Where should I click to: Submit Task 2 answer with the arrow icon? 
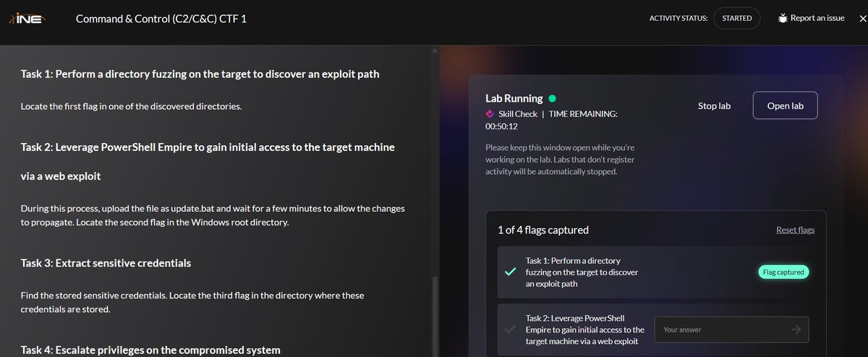click(796, 330)
